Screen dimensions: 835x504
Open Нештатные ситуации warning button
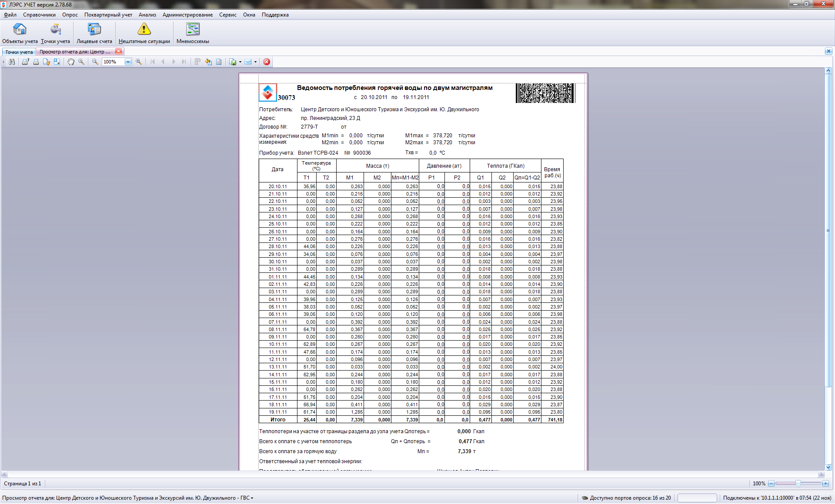tap(144, 33)
